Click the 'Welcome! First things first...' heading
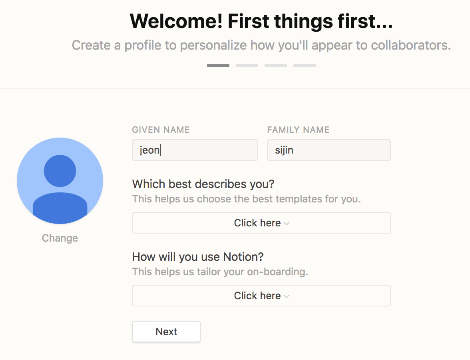The image size is (470, 360). coord(261,21)
